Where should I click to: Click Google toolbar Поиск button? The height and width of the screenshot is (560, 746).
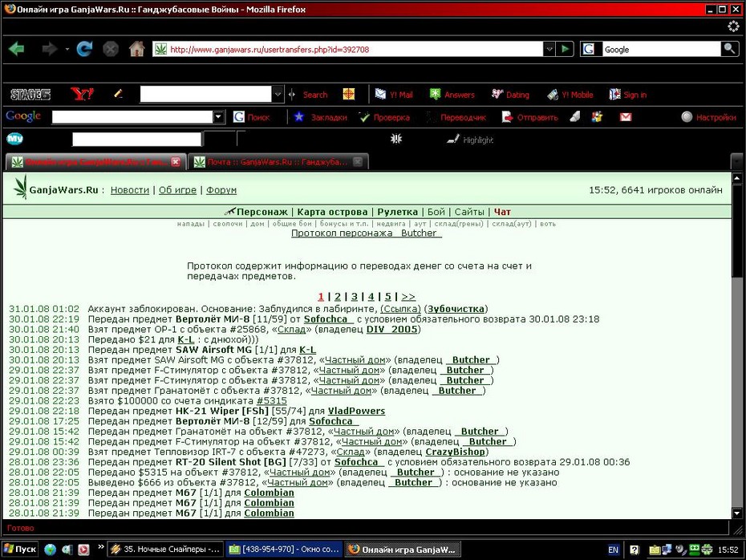point(252,117)
